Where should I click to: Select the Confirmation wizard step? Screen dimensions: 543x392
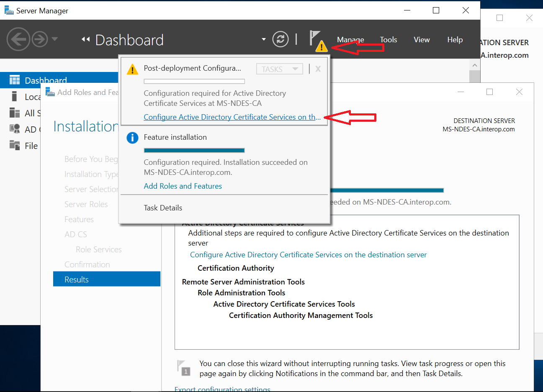(87, 264)
